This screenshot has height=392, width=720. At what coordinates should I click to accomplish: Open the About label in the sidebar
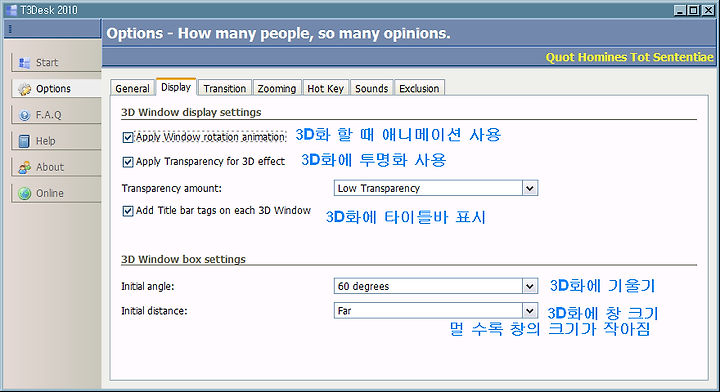click(x=50, y=167)
